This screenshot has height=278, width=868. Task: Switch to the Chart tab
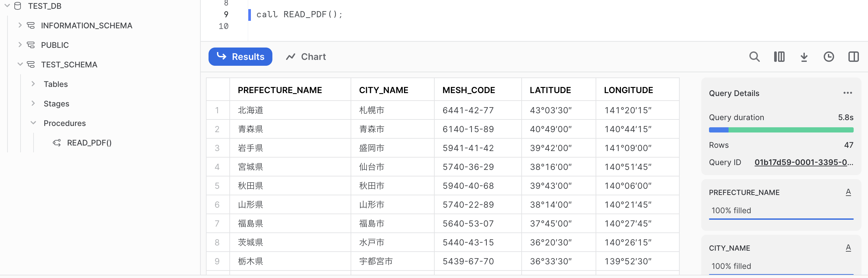306,57
